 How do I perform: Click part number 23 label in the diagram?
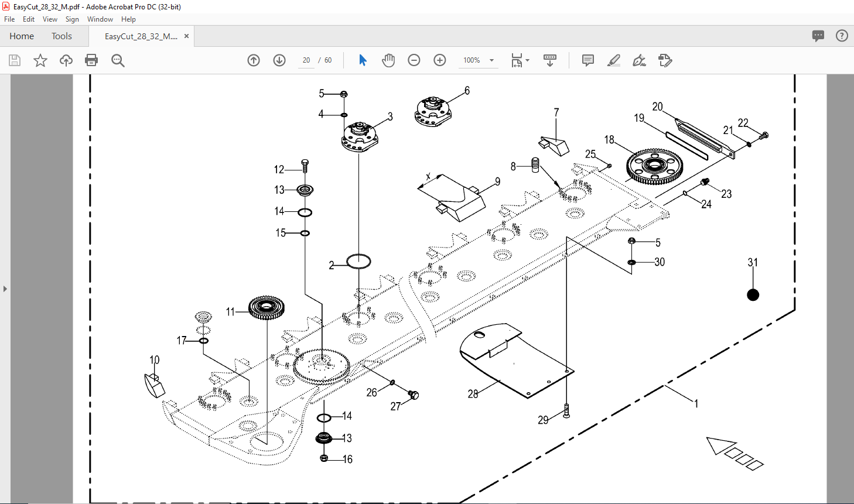(726, 194)
